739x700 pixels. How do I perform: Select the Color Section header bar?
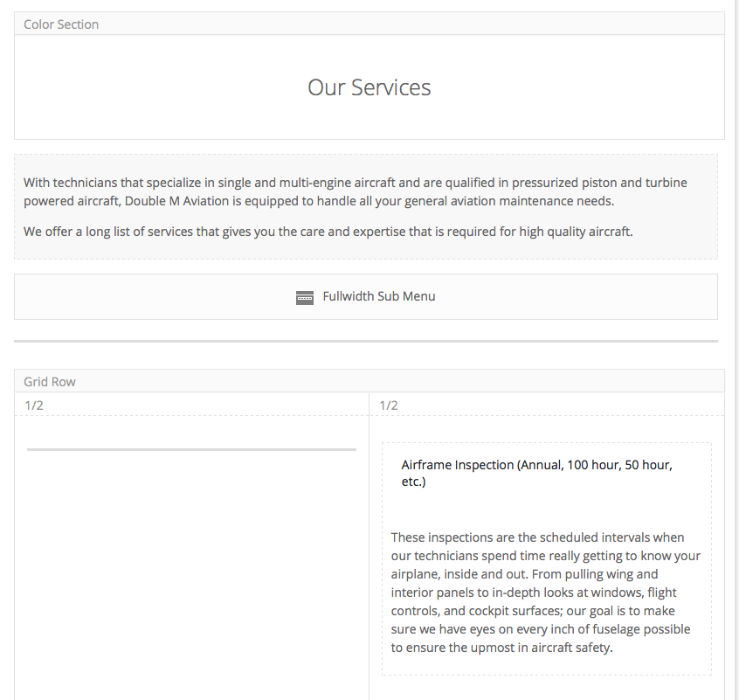[x=369, y=24]
